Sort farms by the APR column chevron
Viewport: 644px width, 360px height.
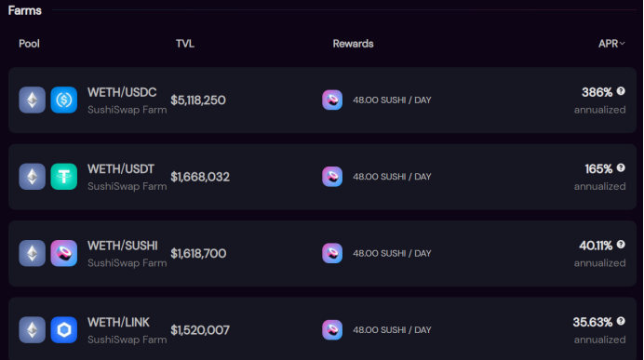pyautogui.click(x=623, y=43)
